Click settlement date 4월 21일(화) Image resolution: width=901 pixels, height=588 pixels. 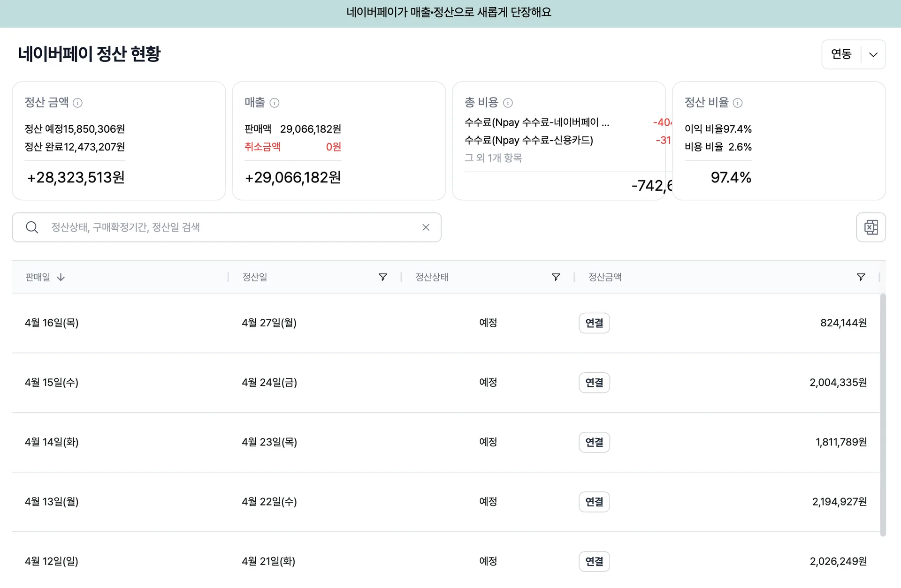[268, 561]
